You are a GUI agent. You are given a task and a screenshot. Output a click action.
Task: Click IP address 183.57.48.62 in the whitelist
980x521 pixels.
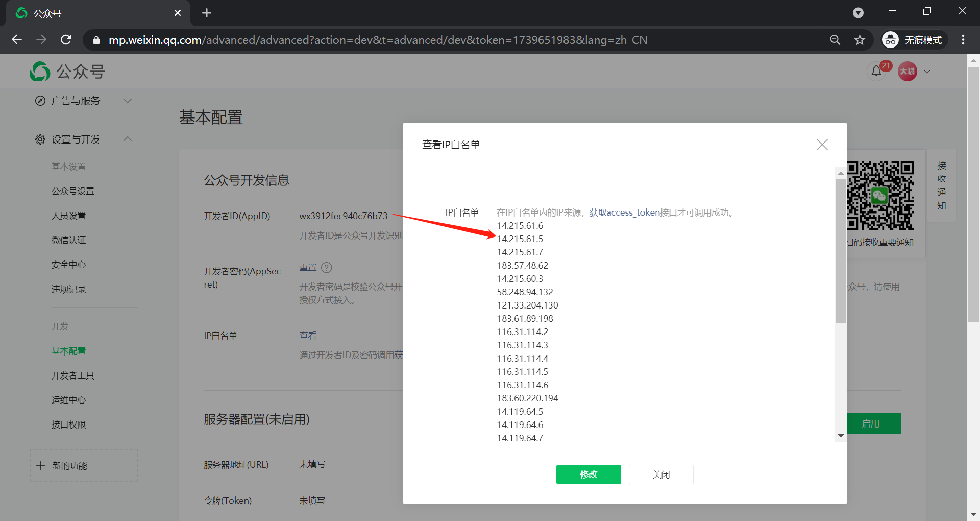point(523,266)
